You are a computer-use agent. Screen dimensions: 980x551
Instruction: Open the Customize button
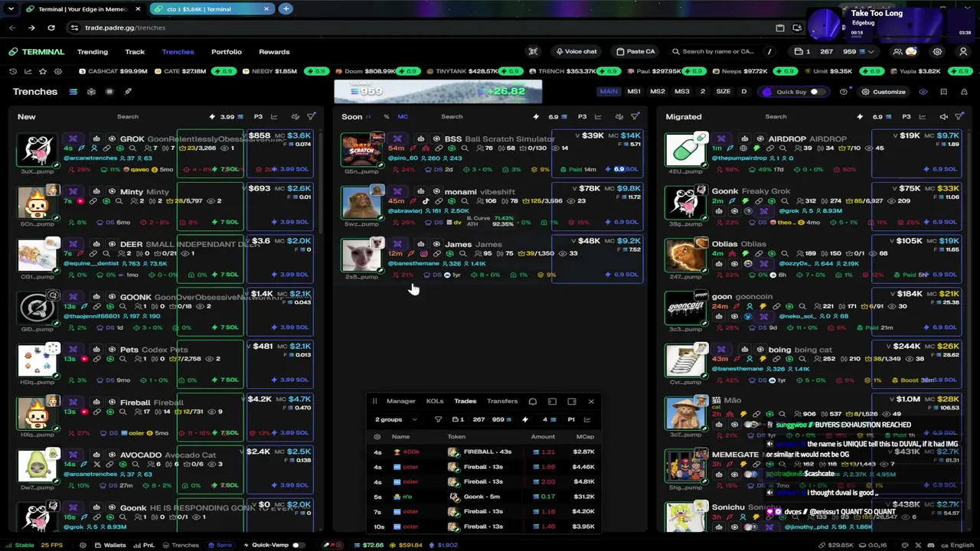[x=884, y=92]
